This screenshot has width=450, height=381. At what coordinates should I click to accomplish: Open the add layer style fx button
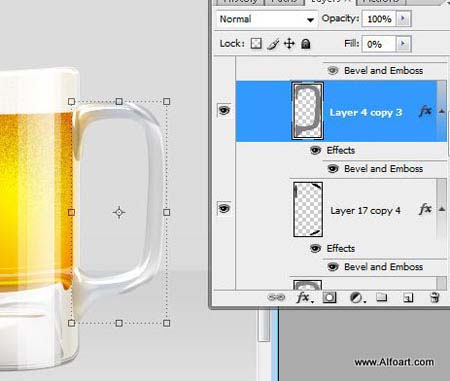click(305, 297)
